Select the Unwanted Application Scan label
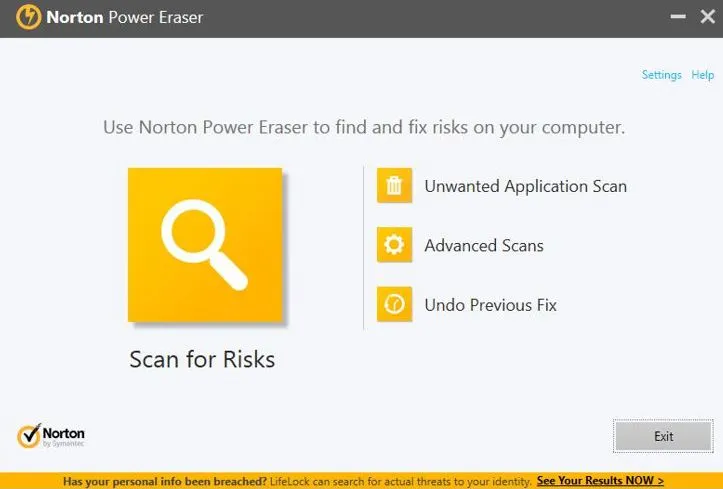The image size is (723, 489). click(526, 186)
